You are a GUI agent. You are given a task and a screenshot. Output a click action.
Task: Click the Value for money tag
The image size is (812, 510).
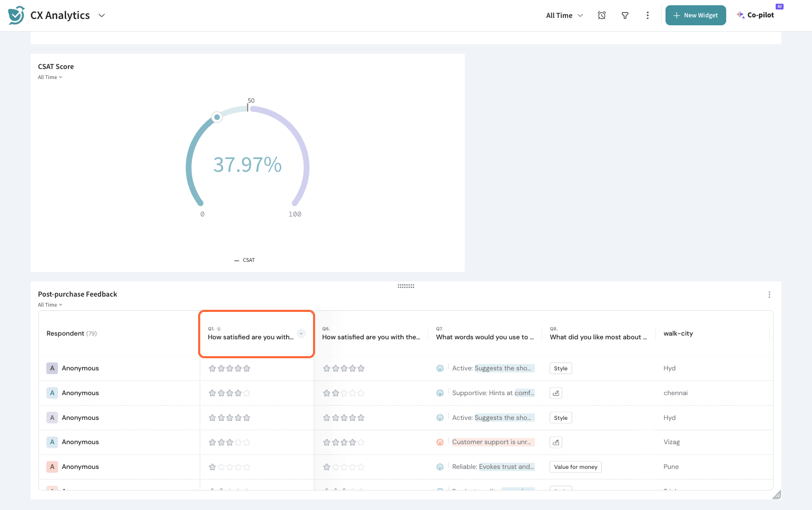click(x=575, y=467)
